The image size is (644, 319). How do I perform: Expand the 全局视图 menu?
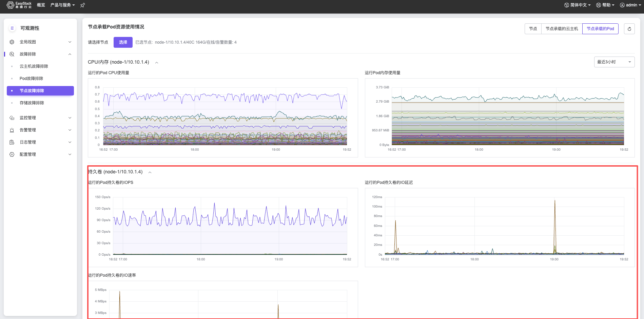pyautogui.click(x=70, y=42)
